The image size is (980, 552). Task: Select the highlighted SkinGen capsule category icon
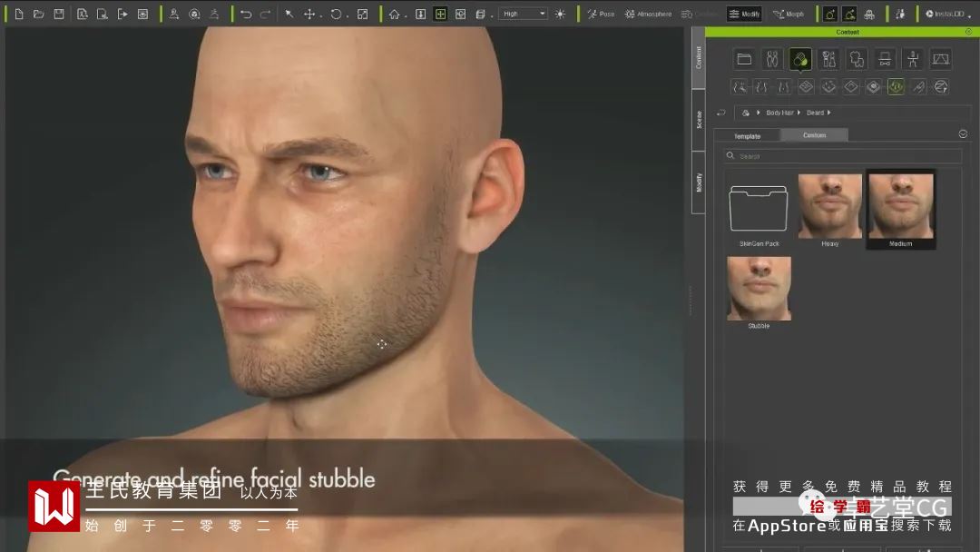click(x=800, y=59)
